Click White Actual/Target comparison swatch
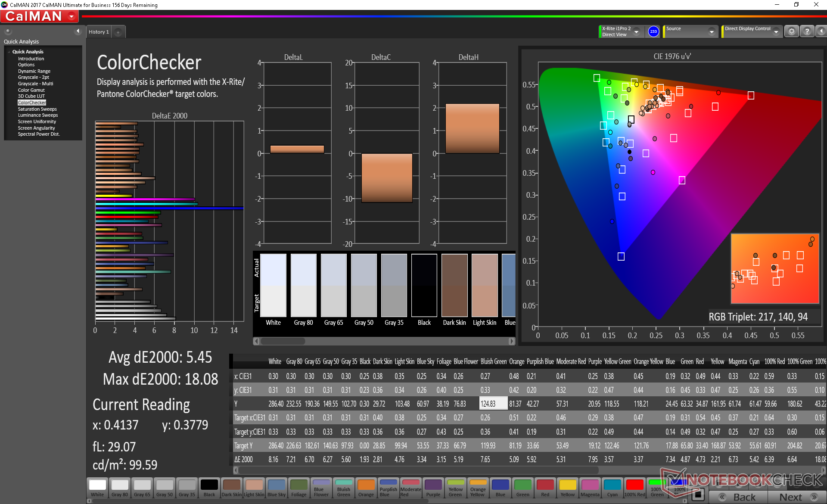The width and height of the screenshot is (827, 504). (273, 285)
